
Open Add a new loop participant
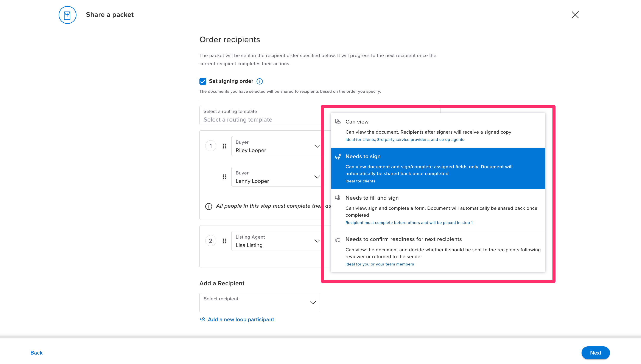241,319
